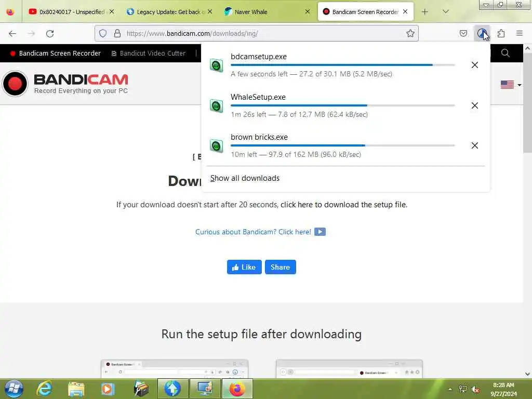Open the Windows Start menu

[14, 389]
